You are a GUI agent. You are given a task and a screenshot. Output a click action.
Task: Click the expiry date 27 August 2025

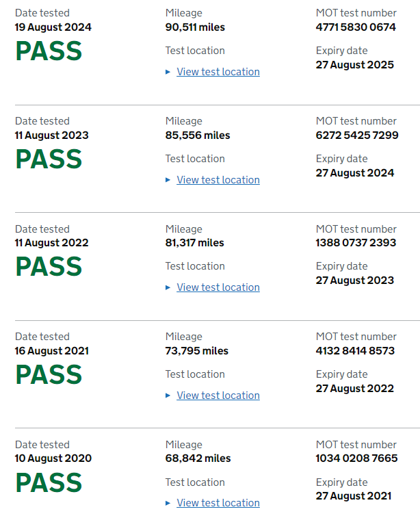click(355, 65)
